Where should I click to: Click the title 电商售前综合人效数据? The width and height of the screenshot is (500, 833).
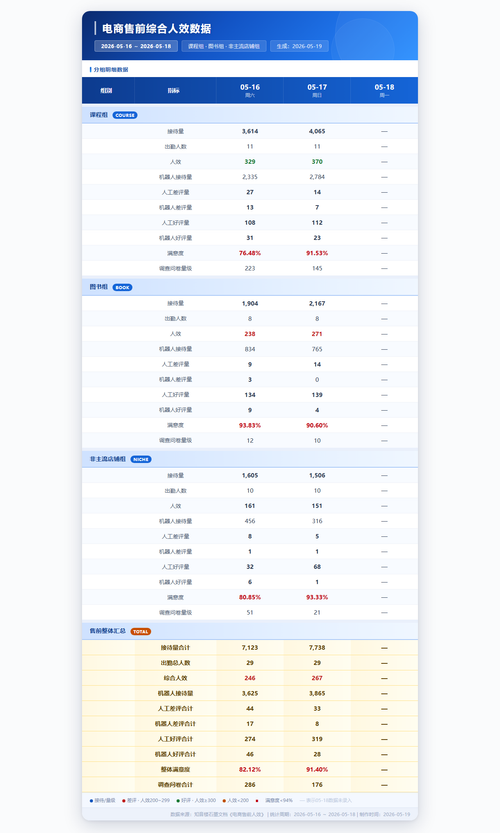(x=156, y=29)
